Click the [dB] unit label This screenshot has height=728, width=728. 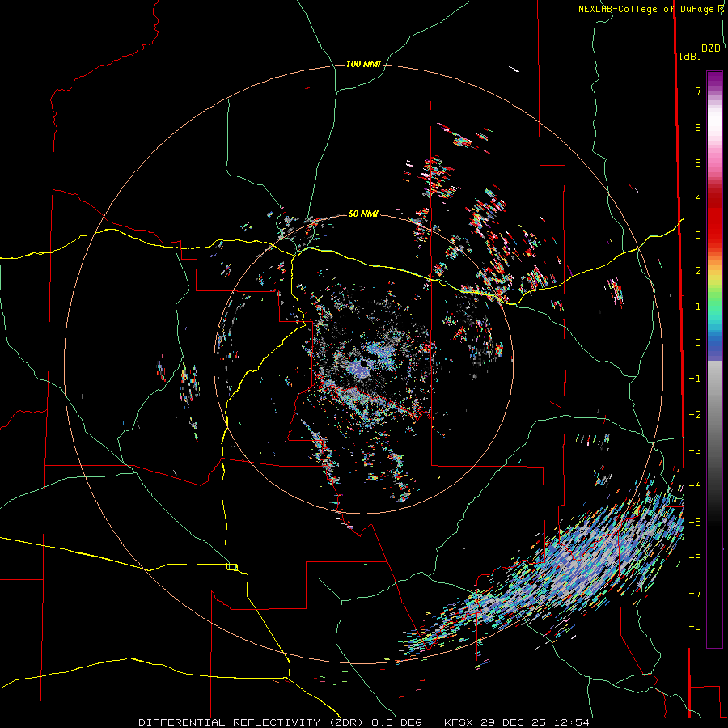691,56
